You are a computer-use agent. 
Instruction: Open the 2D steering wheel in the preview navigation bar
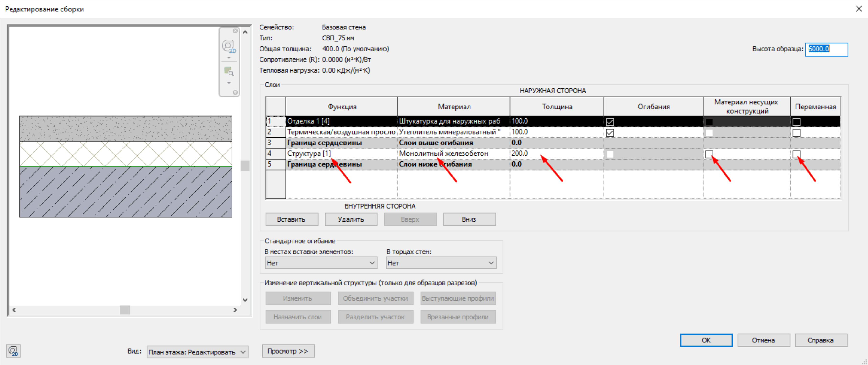229,46
